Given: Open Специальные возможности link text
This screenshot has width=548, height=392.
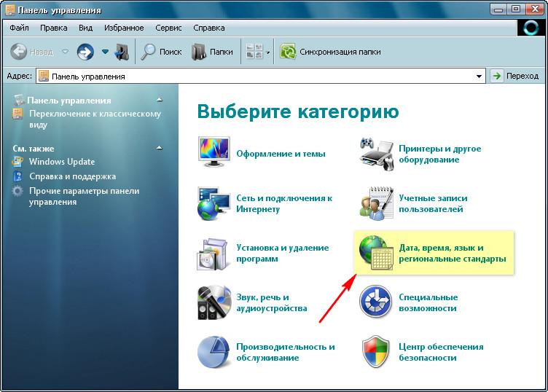Looking at the screenshot, I should (x=428, y=302).
